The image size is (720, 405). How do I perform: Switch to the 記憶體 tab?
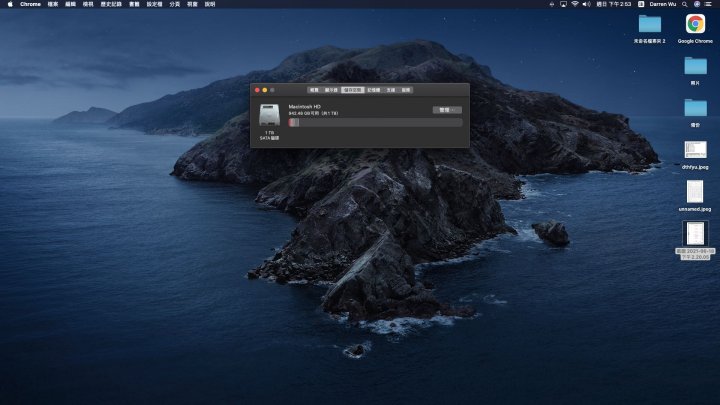[x=373, y=90]
